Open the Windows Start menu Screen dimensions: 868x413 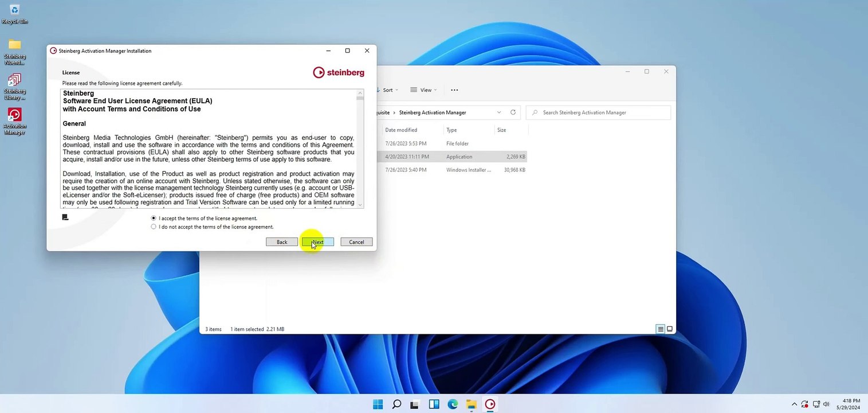(378, 404)
